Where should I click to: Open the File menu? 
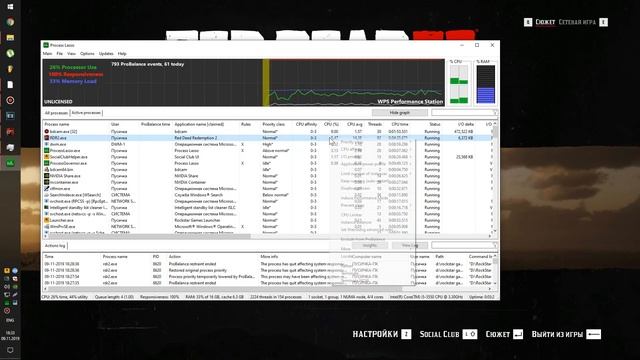pos(60,53)
